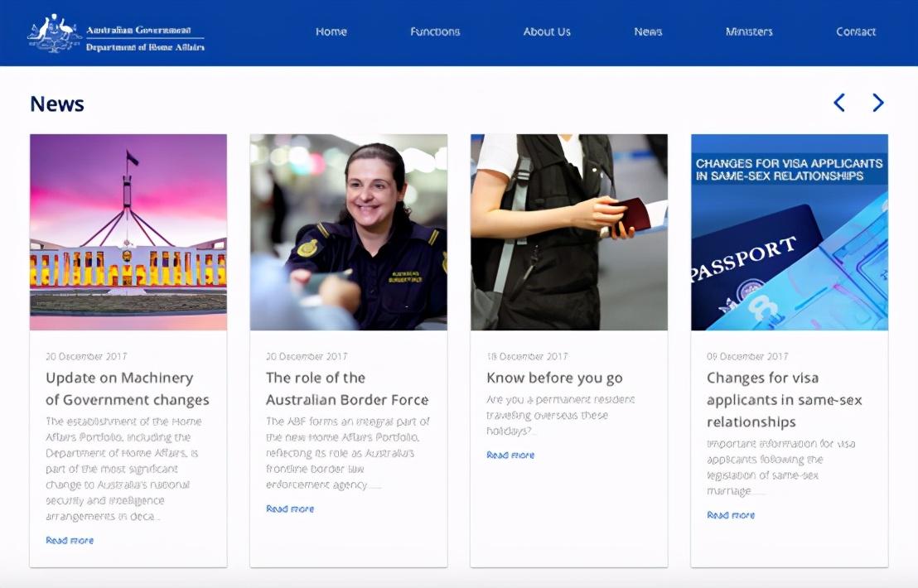Open 'Update on Machinery of Government changes' headline
918x588 pixels.
pos(128,389)
